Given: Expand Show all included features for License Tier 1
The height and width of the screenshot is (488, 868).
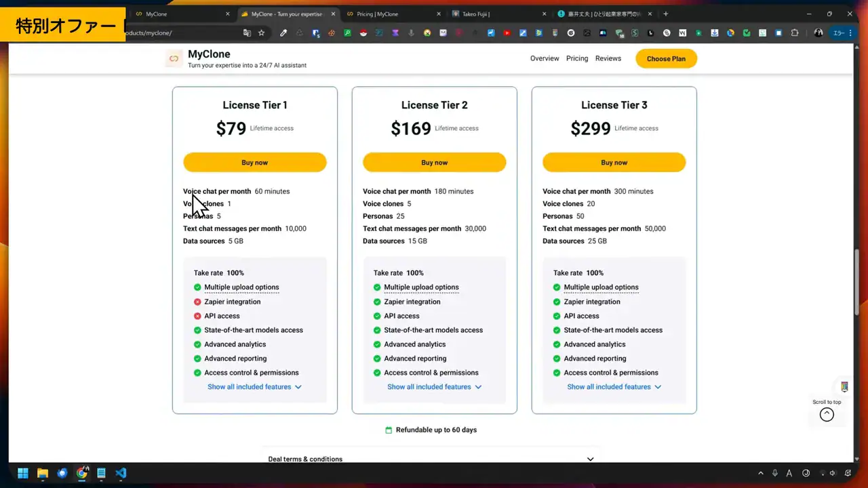Looking at the screenshot, I should pyautogui.click(x=250, y=386).
